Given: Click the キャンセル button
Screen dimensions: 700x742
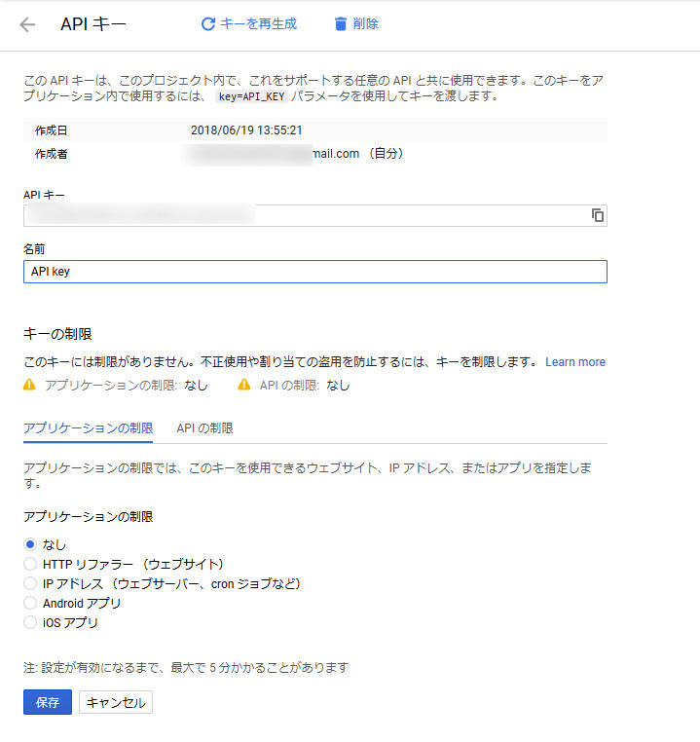Looking at the screenshot, I should point(116,702).
